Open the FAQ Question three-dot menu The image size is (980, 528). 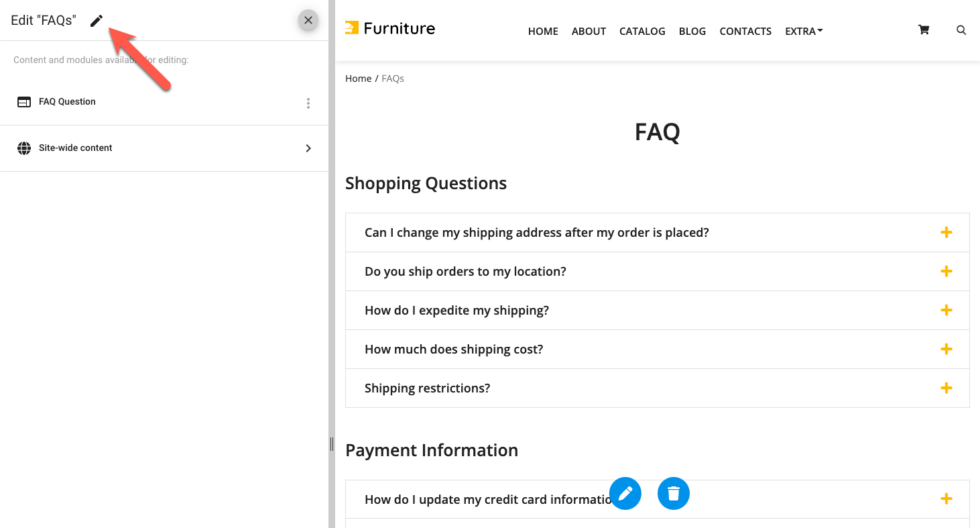(308, 103)
